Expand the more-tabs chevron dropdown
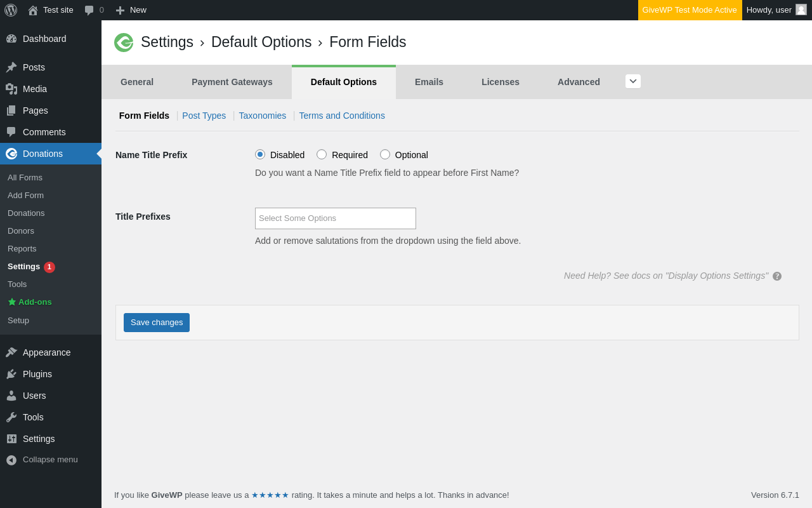 click(x=633, y=81)
